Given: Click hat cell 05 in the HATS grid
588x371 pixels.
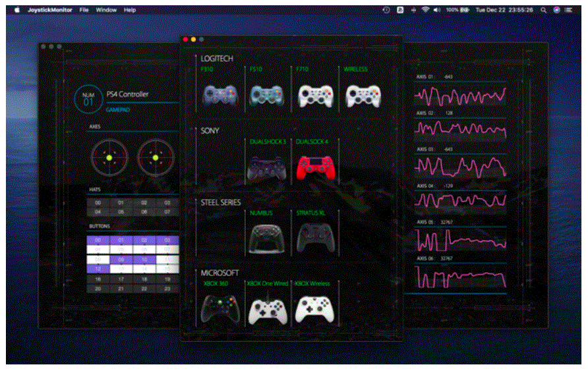Looking at the screenshot, I should coord(121,212).
